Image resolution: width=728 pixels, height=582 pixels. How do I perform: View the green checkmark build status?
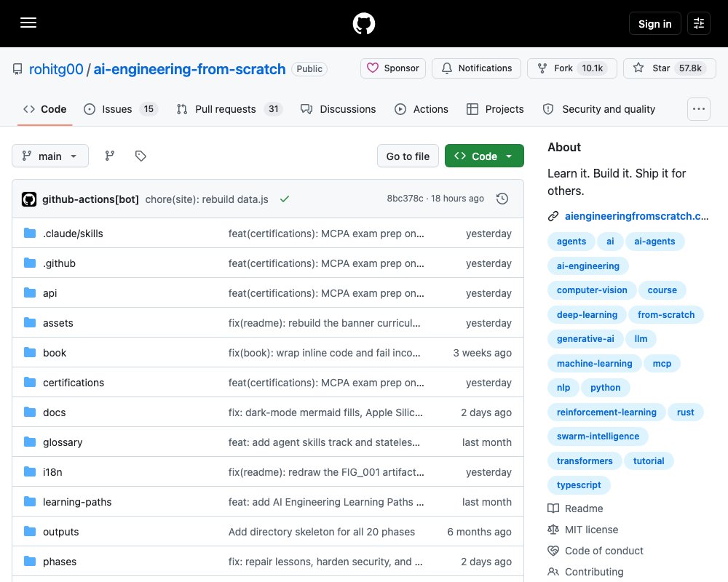[x=285, y=199]
